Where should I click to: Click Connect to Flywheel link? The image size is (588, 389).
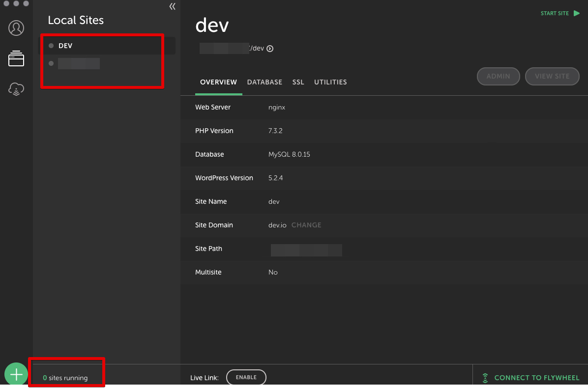pyautogui.click(x=537, y=378)
